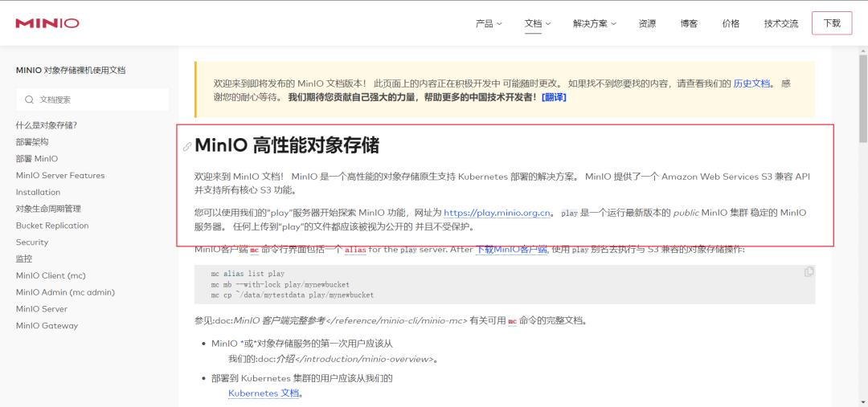The image size is (868, 407).
Task: Click the MinIO logo
Action: (47, 23)
